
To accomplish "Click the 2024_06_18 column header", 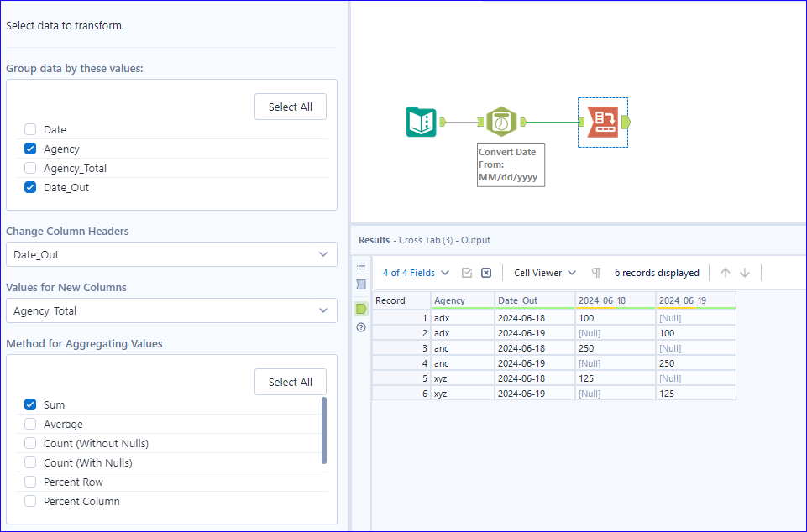I will pyautogui.click(x=616, y=300).
